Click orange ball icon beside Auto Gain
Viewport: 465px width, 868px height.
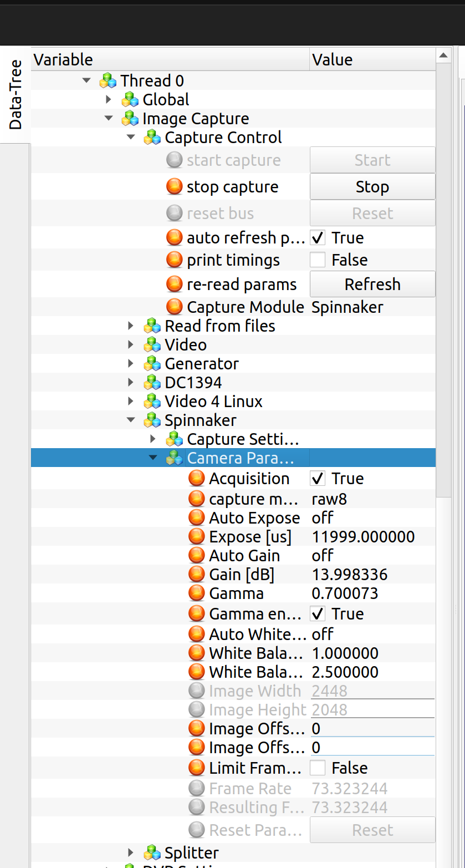[x=197, y=556]
